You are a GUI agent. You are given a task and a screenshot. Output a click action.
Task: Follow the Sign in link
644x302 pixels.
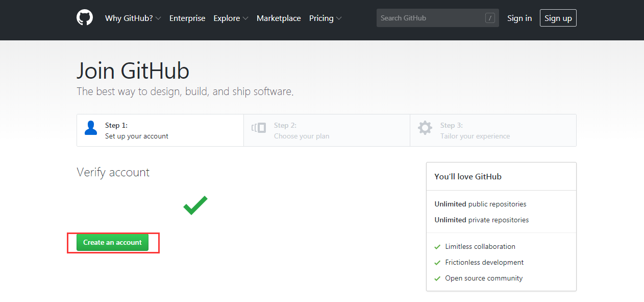coord(519,18)
